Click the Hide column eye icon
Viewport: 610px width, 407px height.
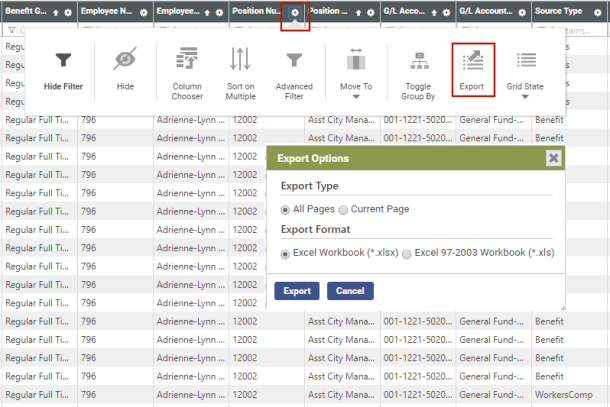(x=125, y=62)
